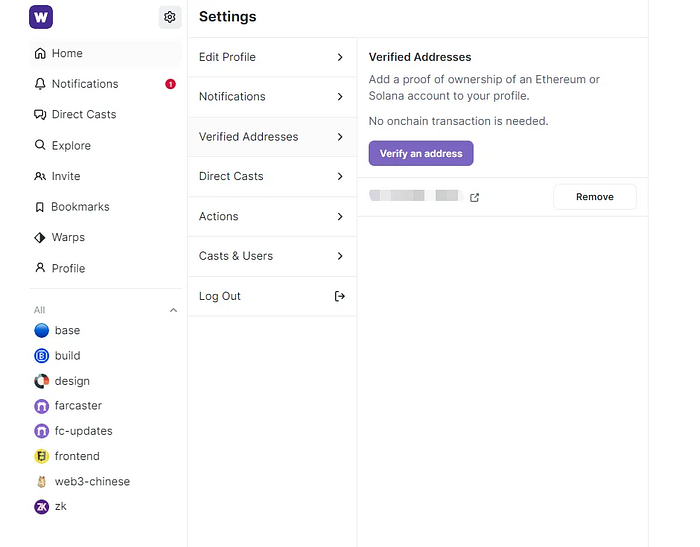Open Direct Casts in sidebar
The width and height of the screenshot is (700, 547).
click(x=105, y=115)
